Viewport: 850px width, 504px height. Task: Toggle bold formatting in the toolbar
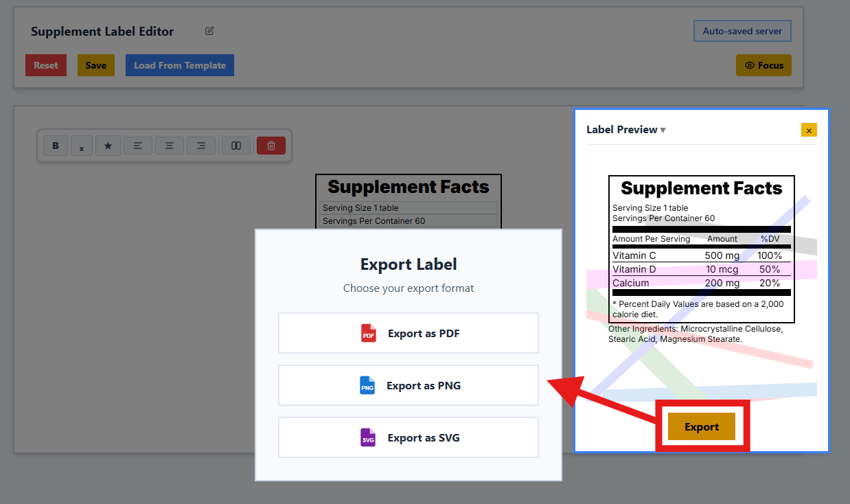pyautogui.click(x=56, y=145)
